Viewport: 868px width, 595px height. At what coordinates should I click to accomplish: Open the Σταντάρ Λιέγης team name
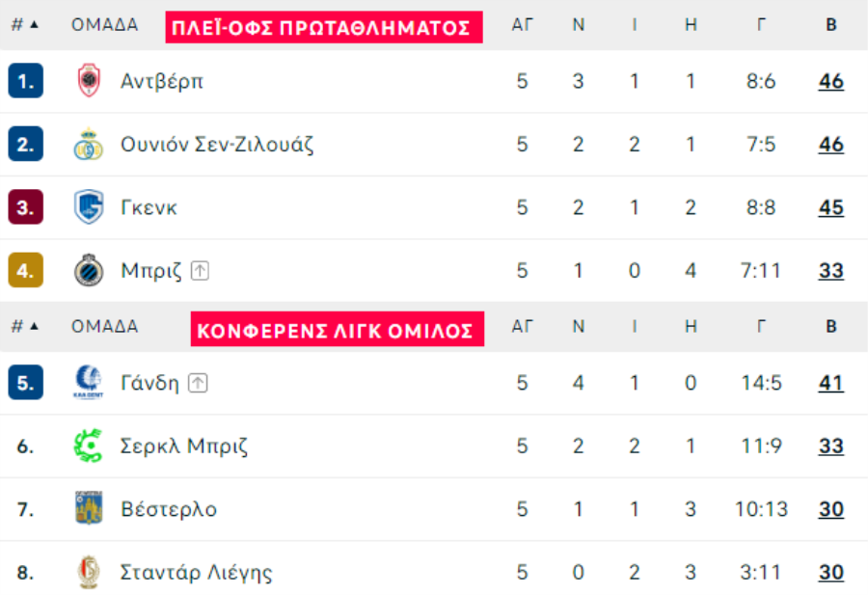197,572
